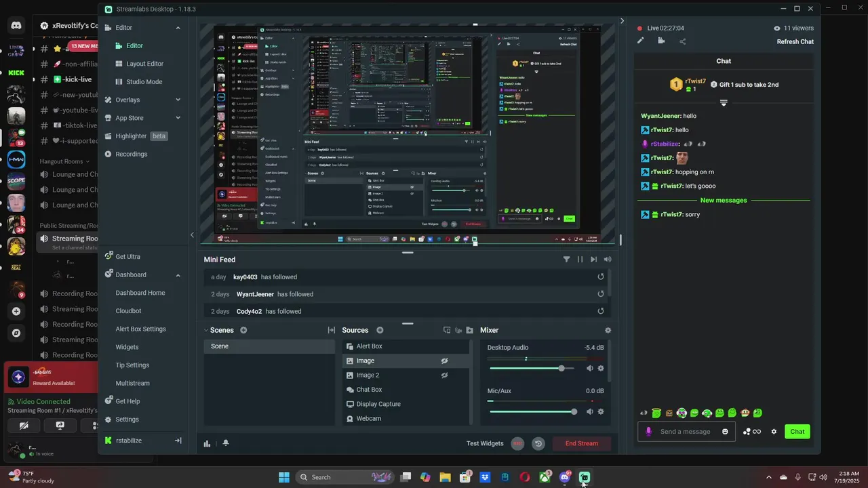Viewport: 868px width, 488px height.
Task: Adjust the Desktop Audio volume slider
Action: (x=532, y=368)
